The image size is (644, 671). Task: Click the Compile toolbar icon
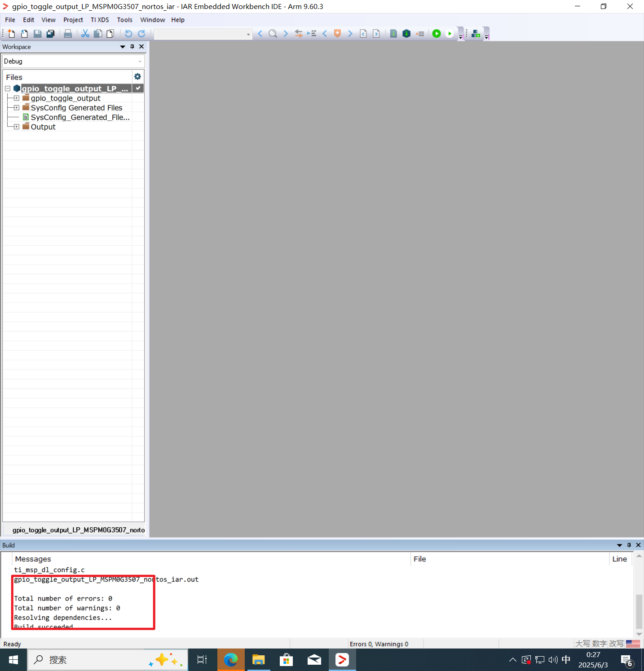tap(393, 34)
